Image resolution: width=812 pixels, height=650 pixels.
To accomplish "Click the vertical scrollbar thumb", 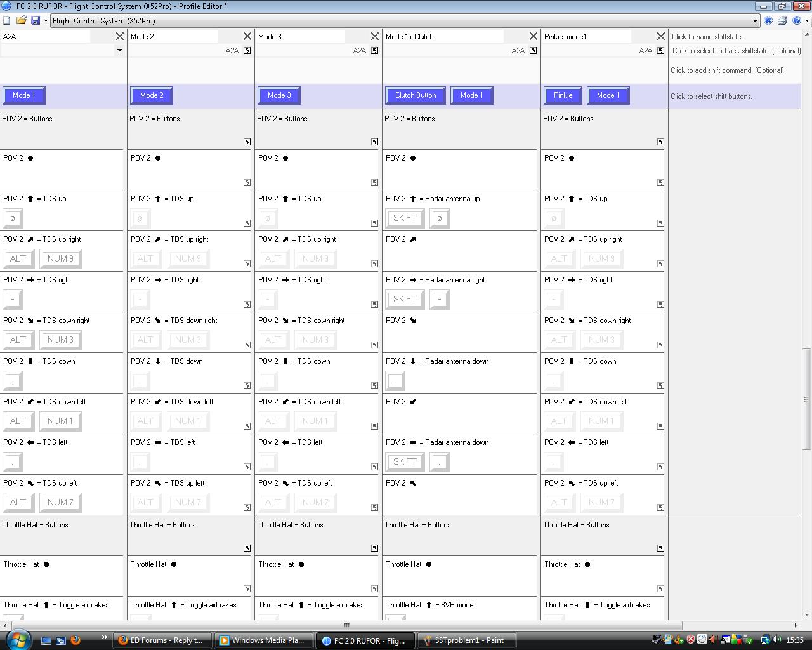I will (806, 399).
